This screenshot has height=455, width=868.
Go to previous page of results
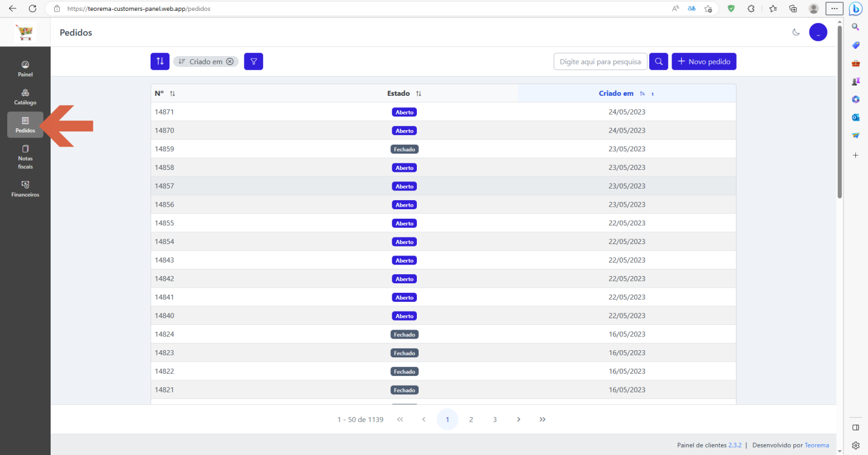point(423,419)
